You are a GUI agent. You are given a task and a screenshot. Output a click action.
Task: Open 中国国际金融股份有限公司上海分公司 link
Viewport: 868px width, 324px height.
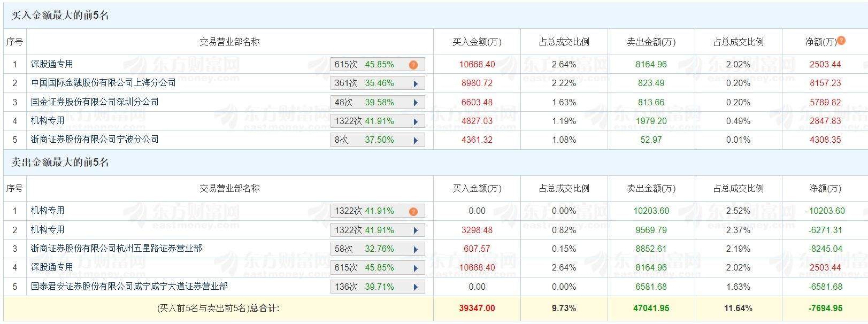103,83
